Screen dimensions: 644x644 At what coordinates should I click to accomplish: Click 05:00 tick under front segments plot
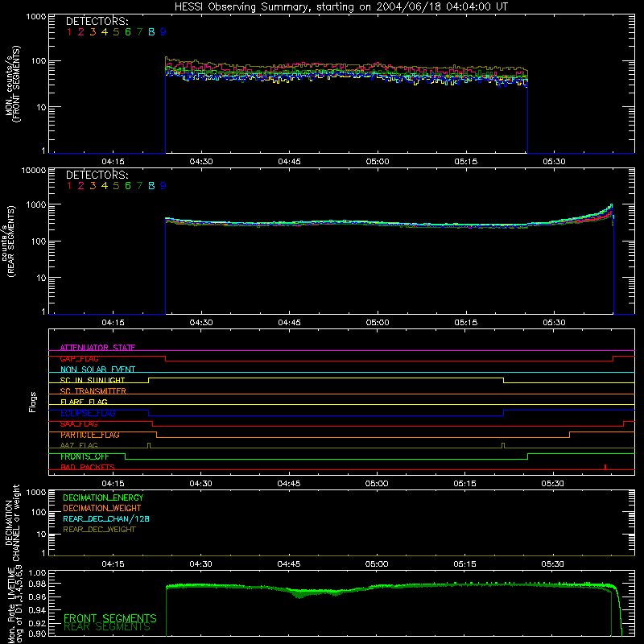coord(378,162)
